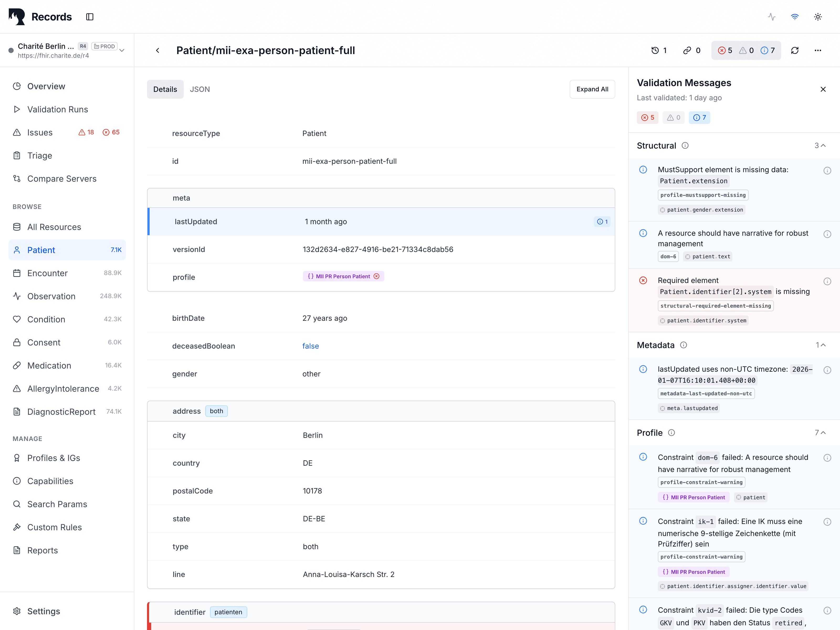Open the more options ellipsis menu

pyautogui.click(x=818, y=50)
